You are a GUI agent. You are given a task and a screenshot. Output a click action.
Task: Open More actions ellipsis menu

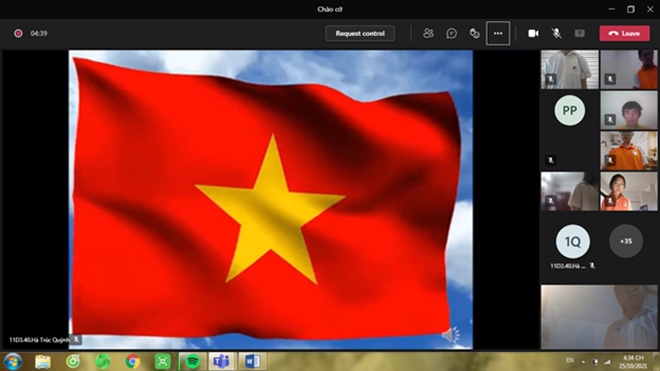(x=498, y=33)
